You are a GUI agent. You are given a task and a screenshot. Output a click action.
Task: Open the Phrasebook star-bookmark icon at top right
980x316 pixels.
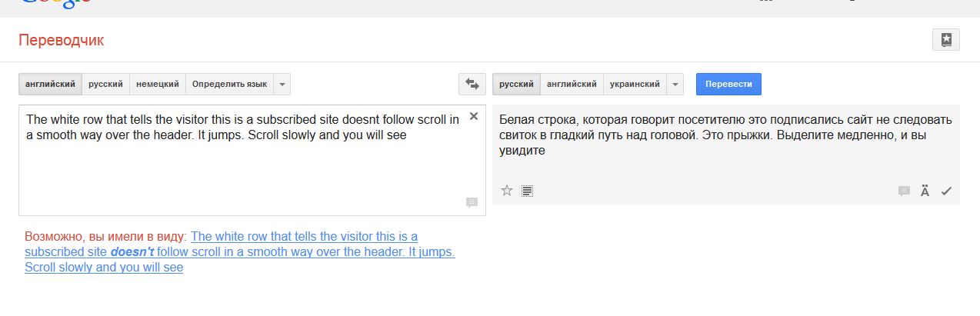[945, 40]
